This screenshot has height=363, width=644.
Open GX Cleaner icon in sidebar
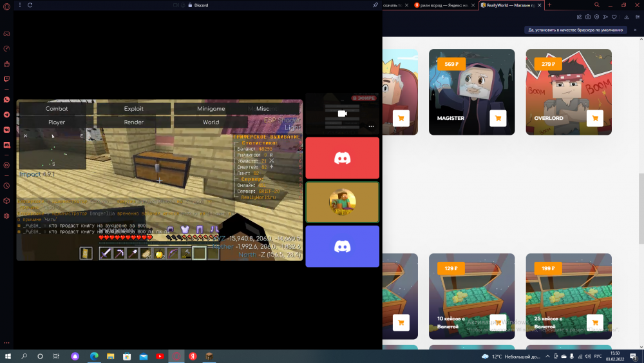tap(6, 64)
